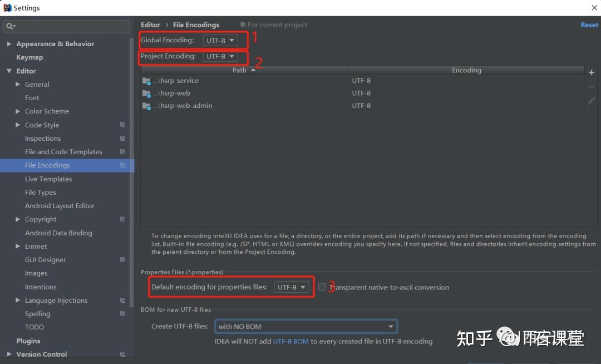Click the minus remove icon beside table
The image size is (601, 364).
pos(592,87)
